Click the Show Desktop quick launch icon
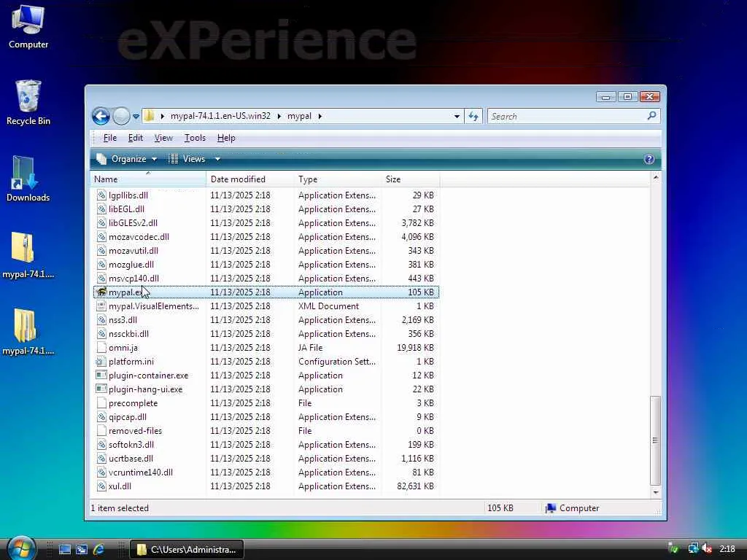The image size is (747, 560). 65,550
